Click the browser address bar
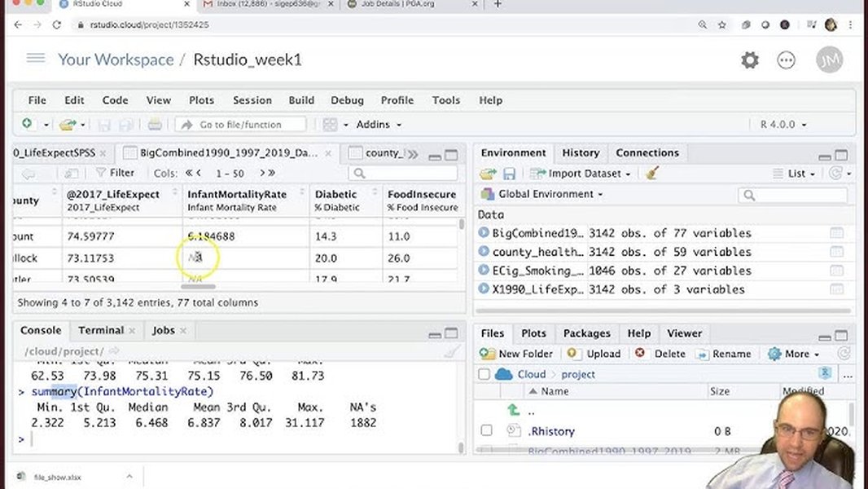 (x=388, y=25)
